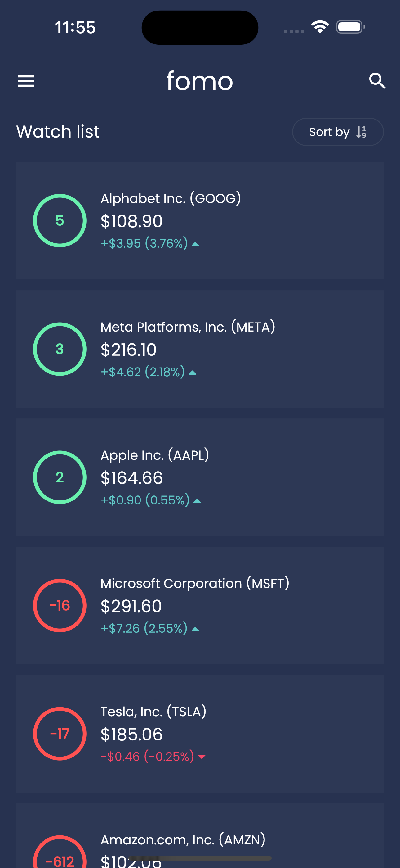Screen dimensions: 400x868
Task: Select the fomo app title
Action: (200, 81)
